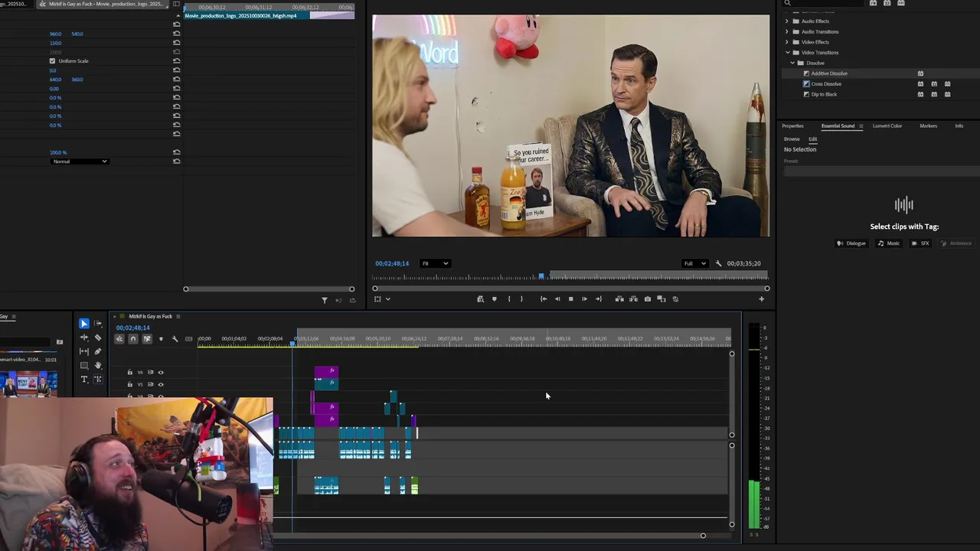The image size is (980, 551).
Task: Tag clips as Dialogue
Action: (851, 243)
